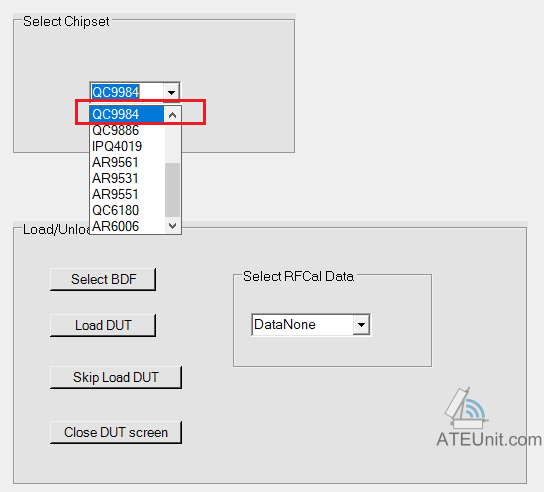Open the Select Chipset combo box arrow
544x492 pixels.
pyautogui.click(x=171, y=92)
